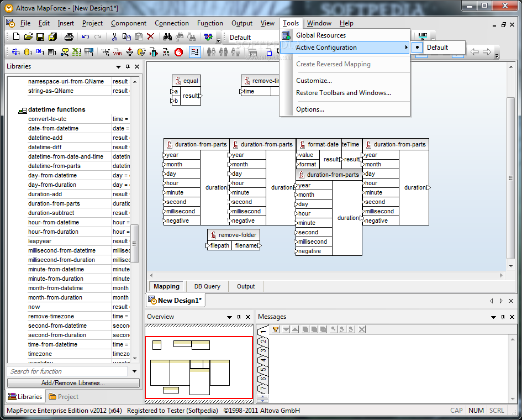Open the Libraries panel menu arrow
The width and height of the screenshot is (522, 420).
[118, 67]
